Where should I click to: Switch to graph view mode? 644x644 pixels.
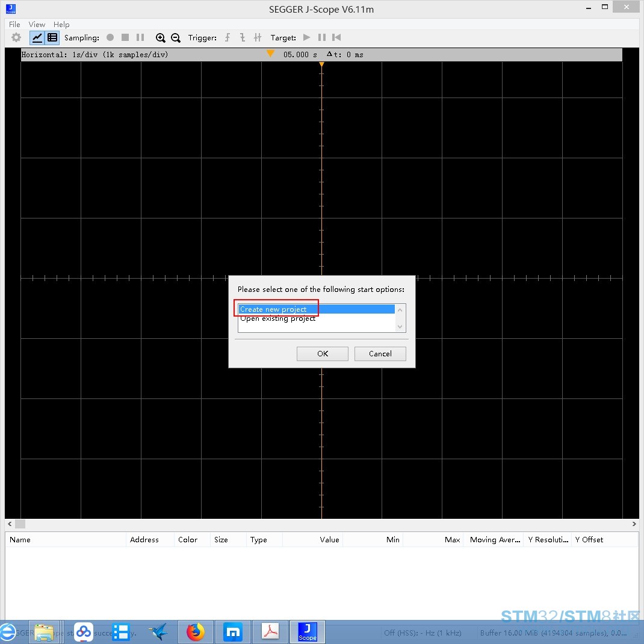click(37, 38)
